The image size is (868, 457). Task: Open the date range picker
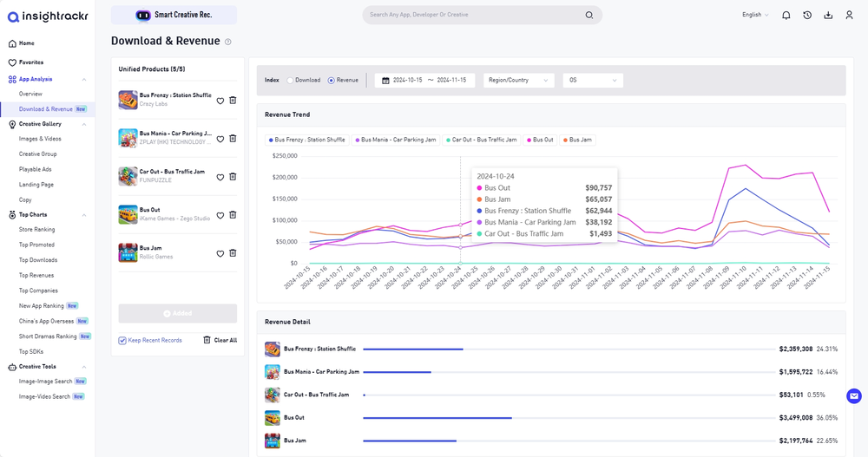pyautogui.click(x=424, y=81)
